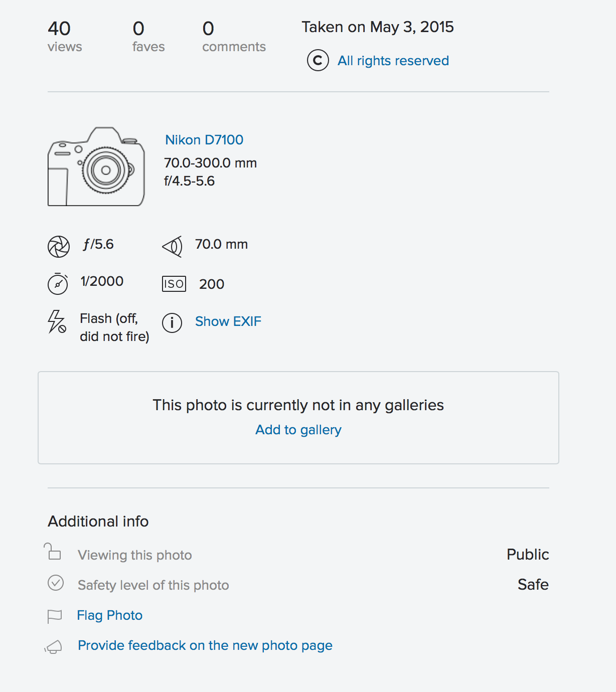Show EXIF data for this photo
Screen dimensions: 616x692
tap(228, 321)
